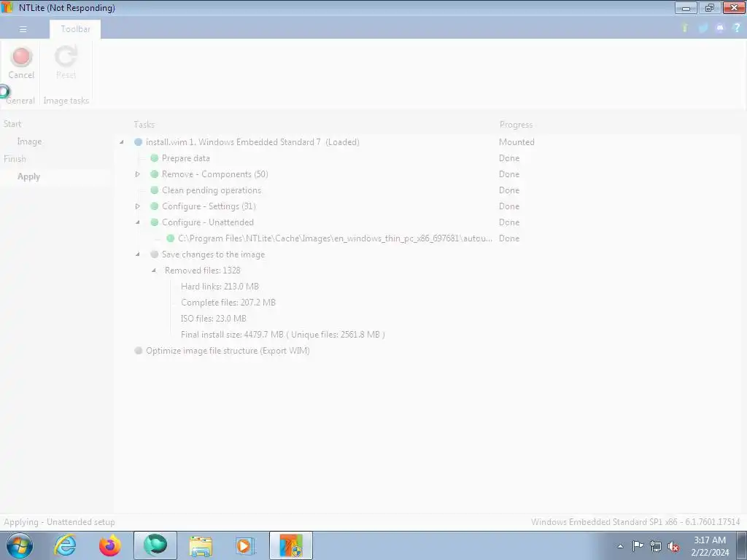Select 'ISO files: 23.0 MB' line
The height and width of the screenshot is (560, 747).
click(214, 319)
